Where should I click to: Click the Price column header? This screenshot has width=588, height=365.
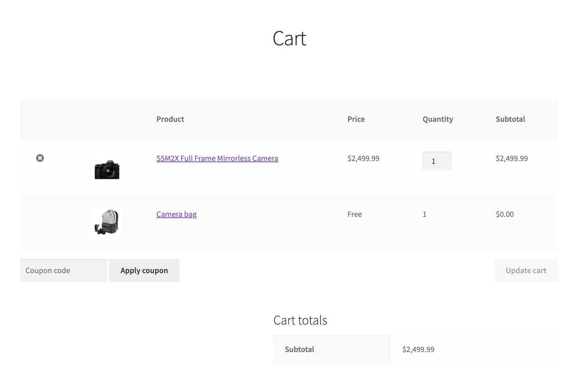pyautogui.click(x=356, y=119)
